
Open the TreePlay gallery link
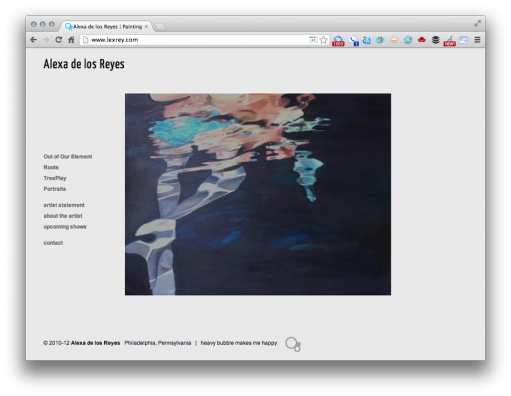coord(55,178)
